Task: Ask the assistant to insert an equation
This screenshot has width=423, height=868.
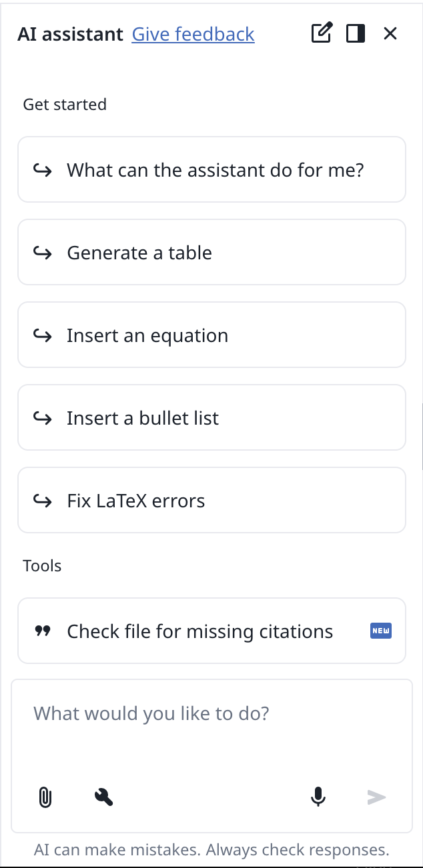Action: (211, 335)
